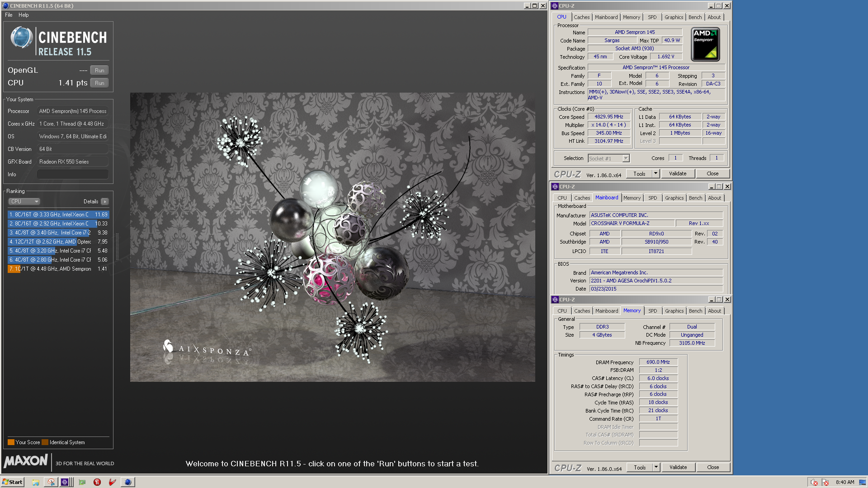This screenshot has height=488, width=868.
Task: Run the OpenGL benchmark
Action: tap(99, 70)
